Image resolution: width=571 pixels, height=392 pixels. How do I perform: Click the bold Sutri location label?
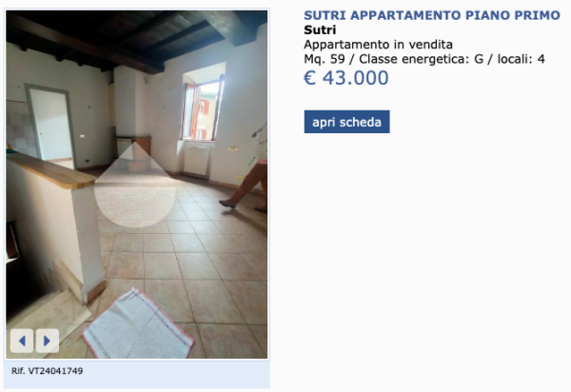(320, 29)
